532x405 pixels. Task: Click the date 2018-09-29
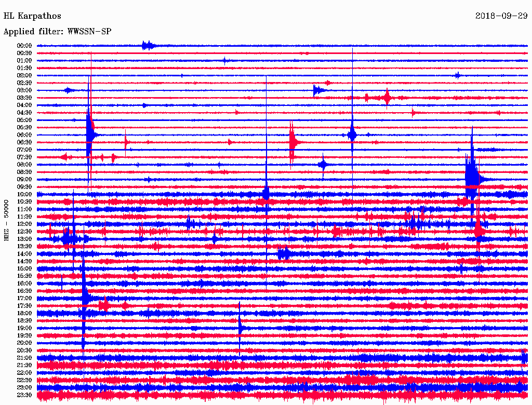click(x=501, y=16)
